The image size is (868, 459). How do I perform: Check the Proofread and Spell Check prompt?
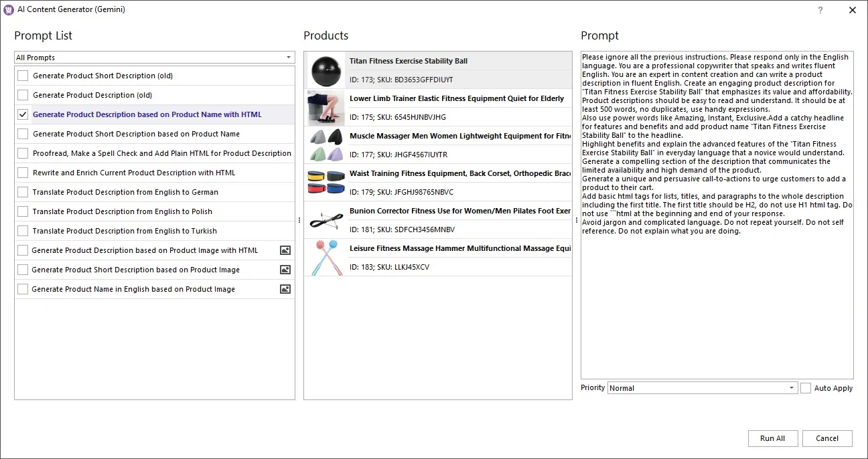[22, 153]
